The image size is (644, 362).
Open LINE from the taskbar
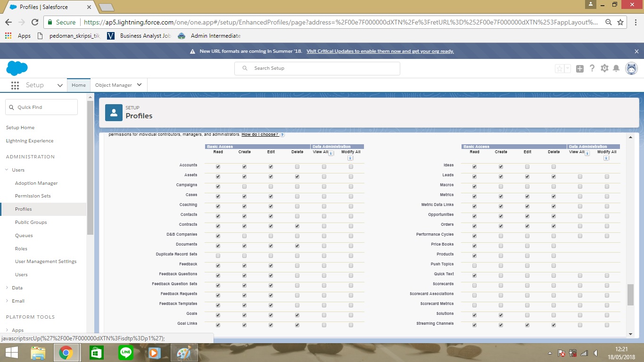click(x=126, y=353)
